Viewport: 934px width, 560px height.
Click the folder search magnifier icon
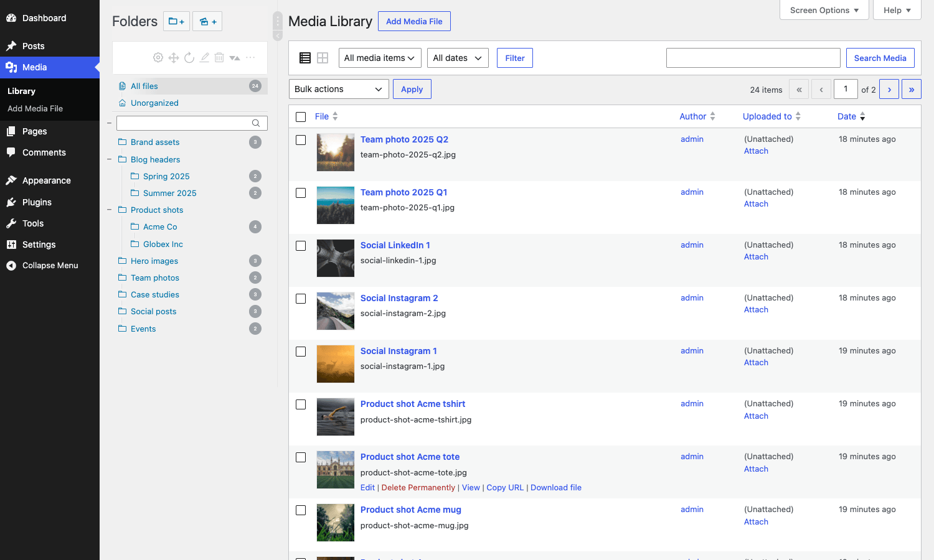pos(256,123)
